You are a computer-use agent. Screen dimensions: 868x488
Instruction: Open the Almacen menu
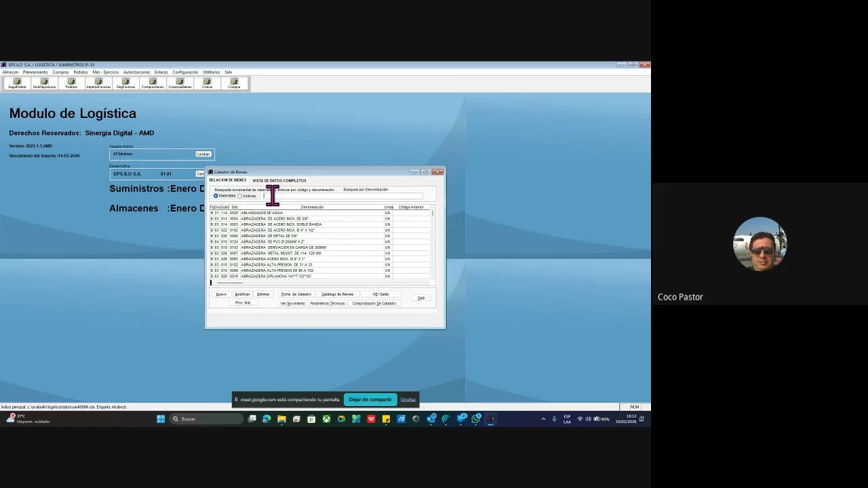click(x=10, y=72)
